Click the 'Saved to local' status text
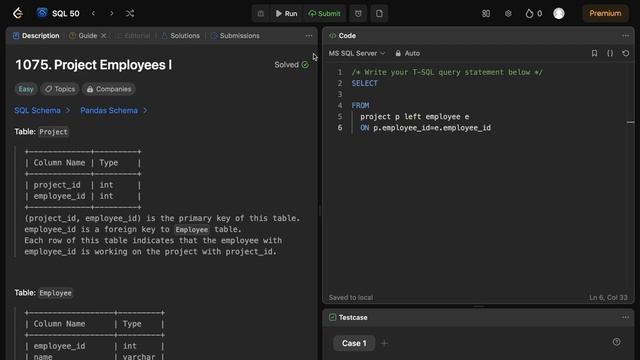 point(351,298)
